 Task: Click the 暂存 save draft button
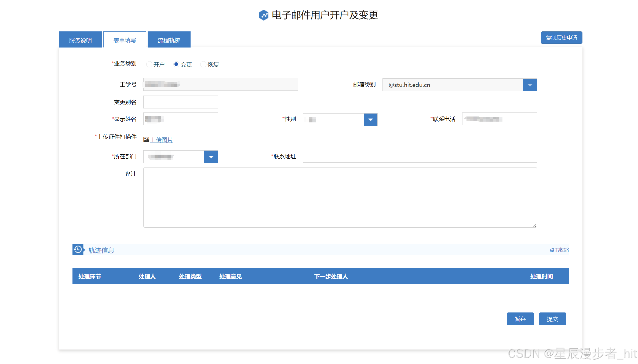520,319
